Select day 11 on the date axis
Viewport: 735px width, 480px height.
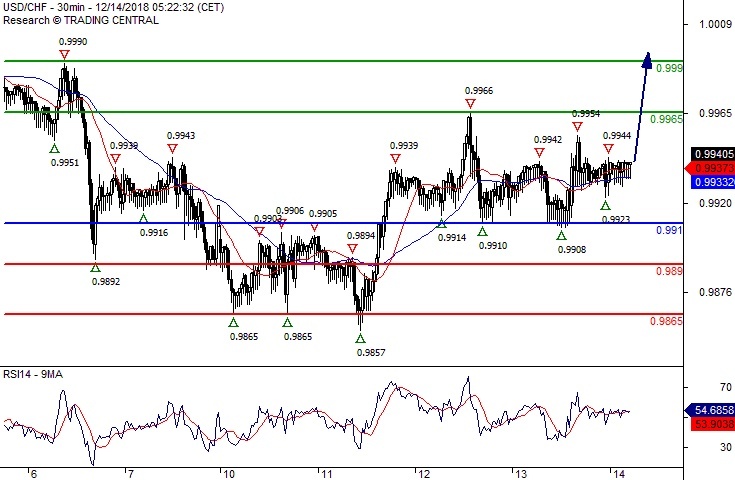tap(326, 474)
